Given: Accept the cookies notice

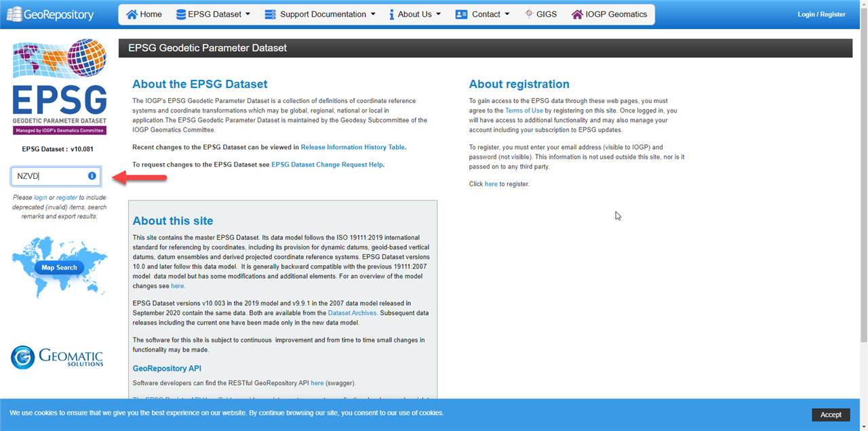Looking at the screenshot, I should pyautogui.click(x=831, y=415).
